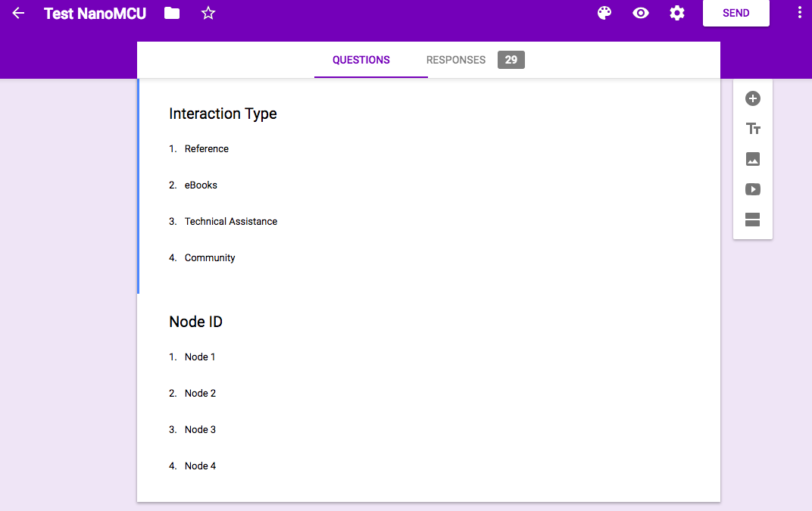The width and height of the screenshot is (812, 511).
Task: Add an image to the form
Action: tap(752, 159)
